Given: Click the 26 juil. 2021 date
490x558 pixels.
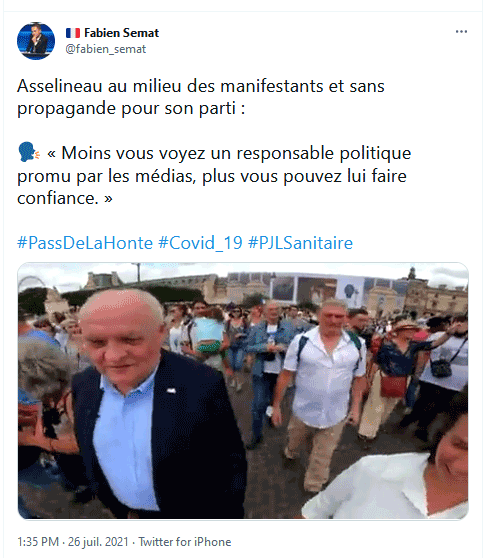Looking at the screenshot, I should click(x=98, y=542).
